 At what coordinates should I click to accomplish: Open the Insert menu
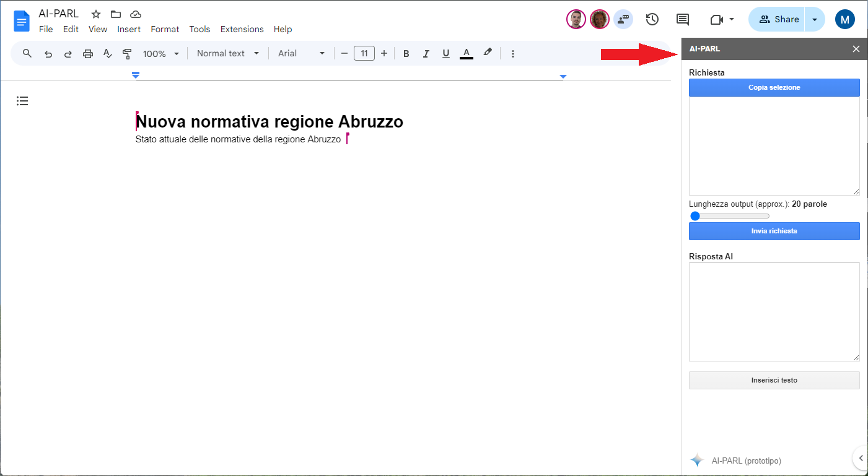pyautogui.click(x=129, y=29)
